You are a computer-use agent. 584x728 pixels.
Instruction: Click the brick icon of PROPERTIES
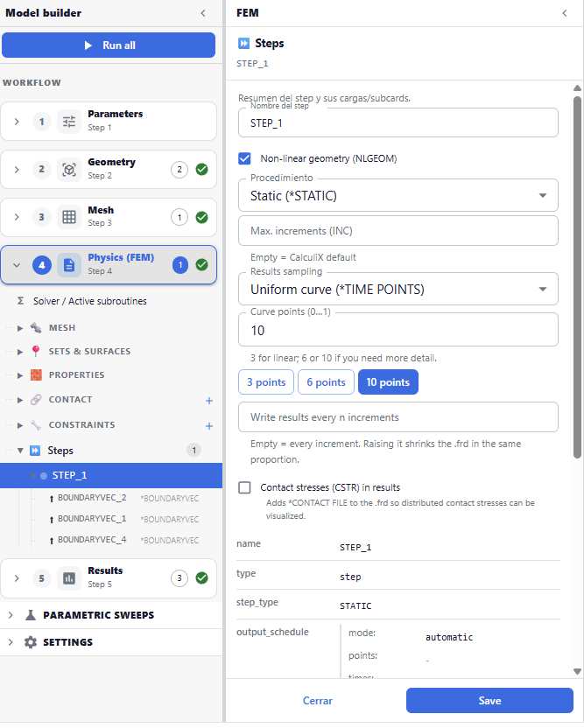[36, 374]
